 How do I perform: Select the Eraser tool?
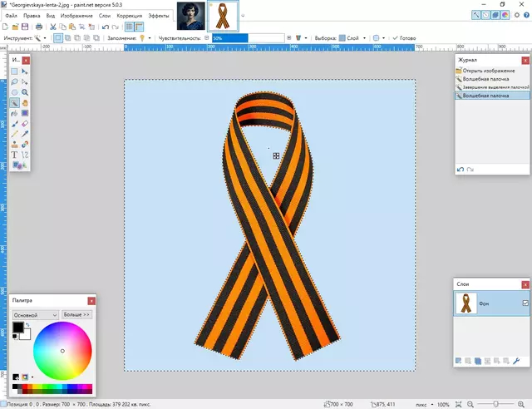tap(25, 123)
